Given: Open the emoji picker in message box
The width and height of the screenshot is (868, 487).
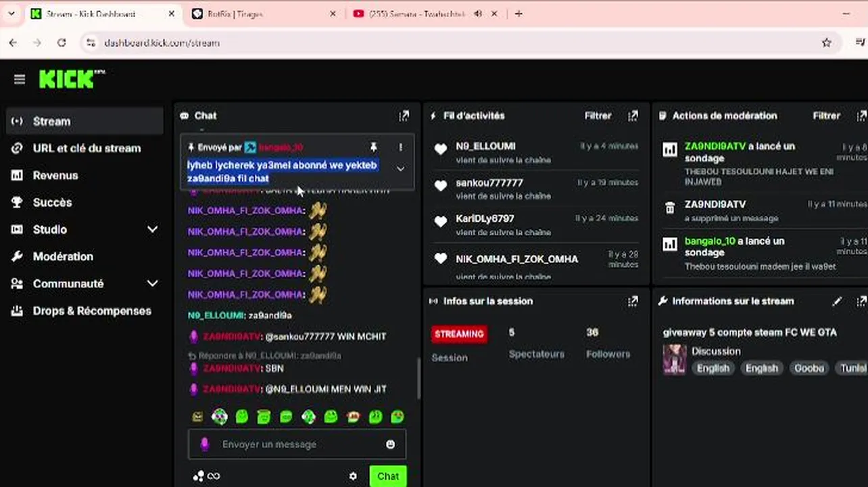Looking at the screenshot, I should point(390,444).
